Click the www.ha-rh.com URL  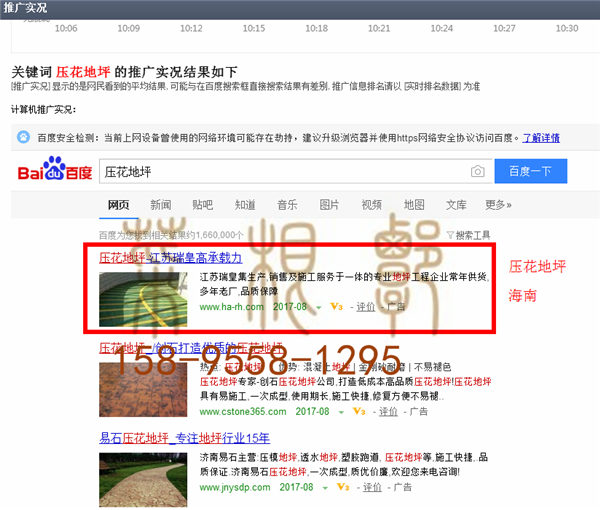coord(232,307)
